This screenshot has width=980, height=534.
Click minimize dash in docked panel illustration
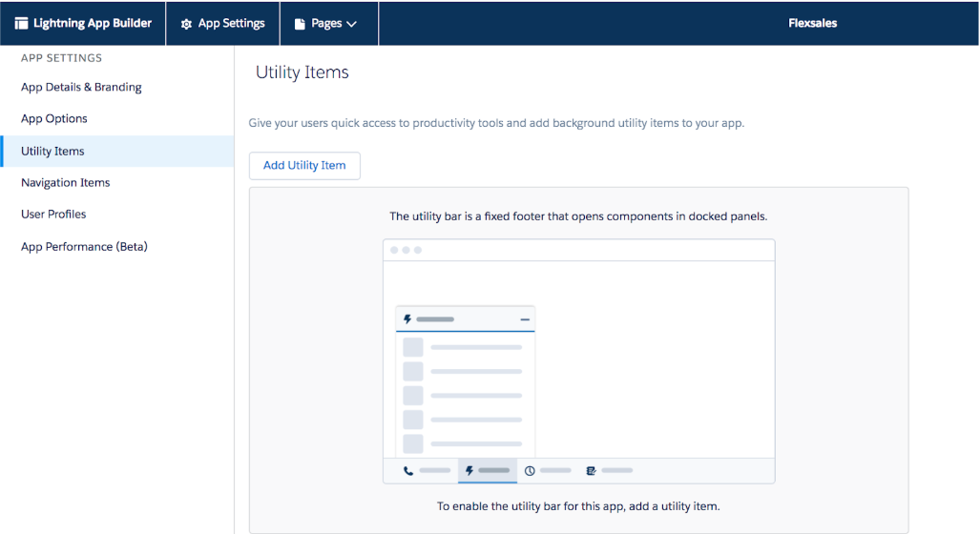[525, 319]
